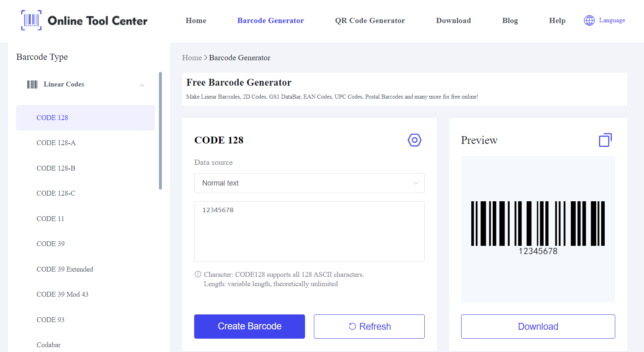Click the Online Tool Center barcode logo

[31, 20]
